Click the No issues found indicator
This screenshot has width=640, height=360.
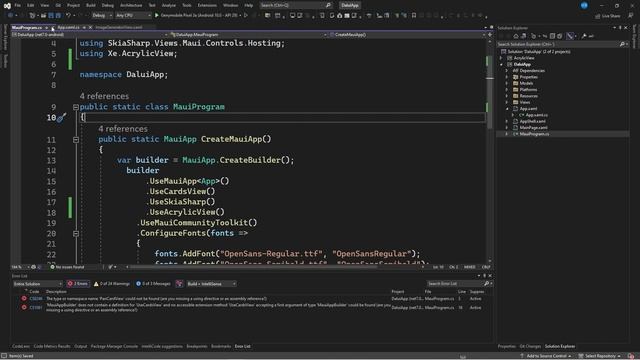67,267
